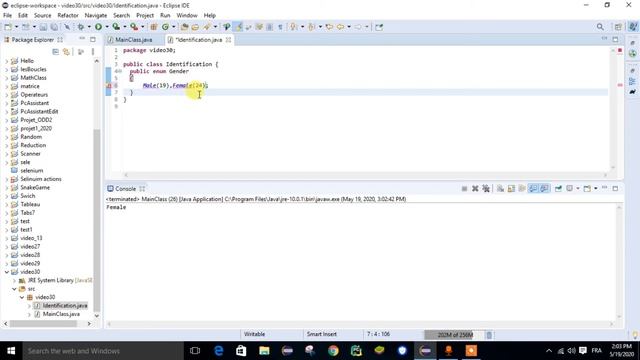Switch to the MainClass.java editor tab
The width and height of the screenshot is (640, 360).
coord(133,40)
